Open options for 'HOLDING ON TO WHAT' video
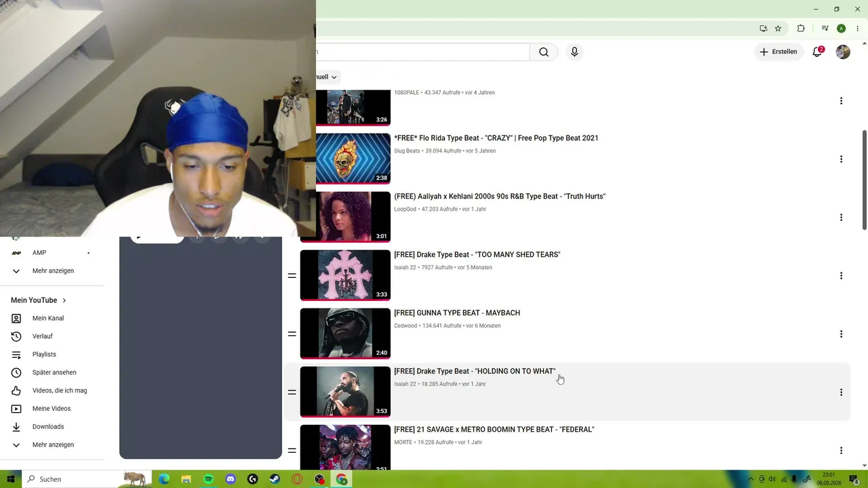The image size is (868, 488). pos(841,392)
